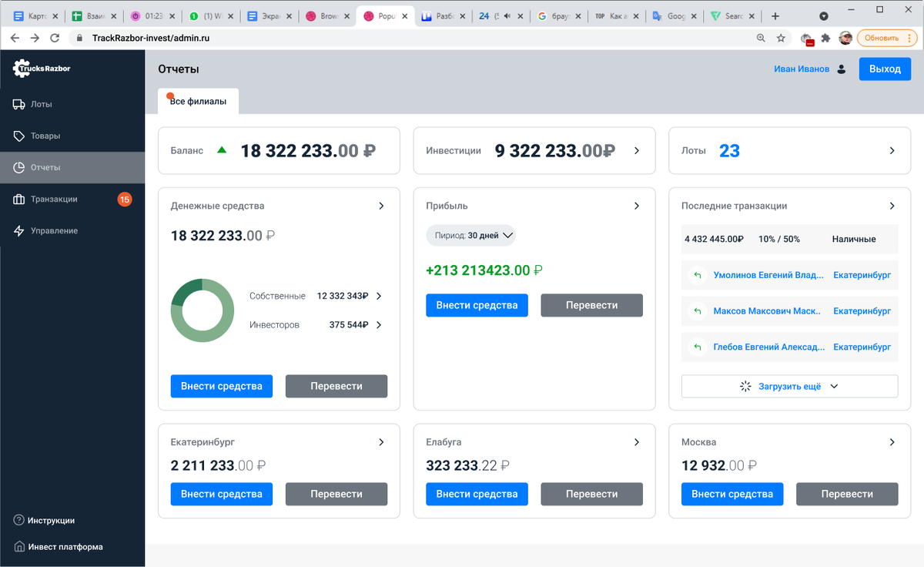Expand Загрузить ещё in recent transactions
924x567 pixels.
tap(789, 385)
